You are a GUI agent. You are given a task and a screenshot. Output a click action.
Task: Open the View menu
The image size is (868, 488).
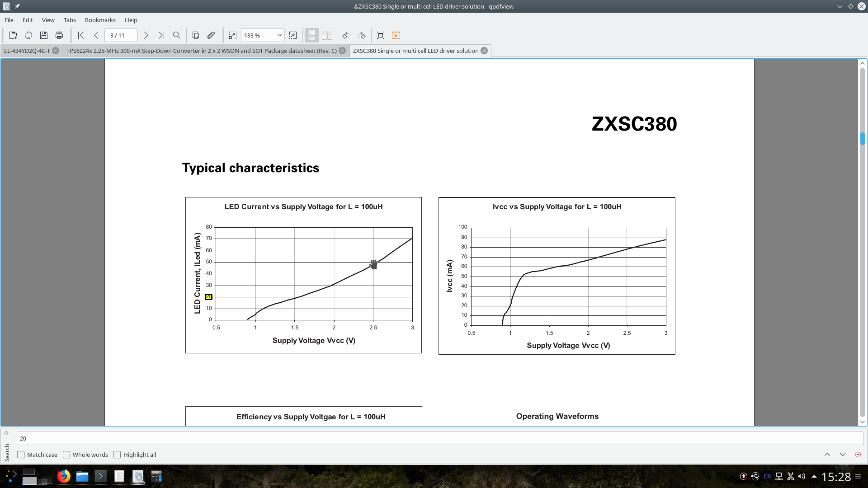[48, 20]
